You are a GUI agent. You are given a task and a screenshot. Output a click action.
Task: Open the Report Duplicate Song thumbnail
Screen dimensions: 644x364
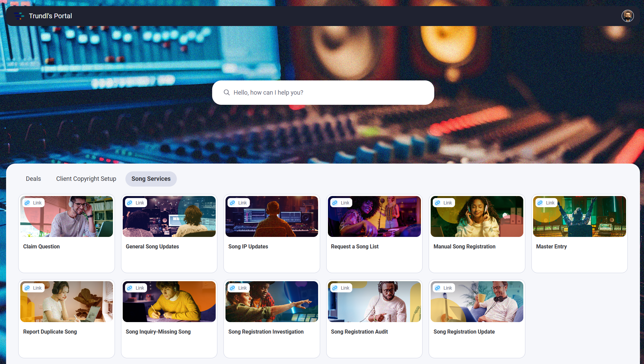coord(67,301)
